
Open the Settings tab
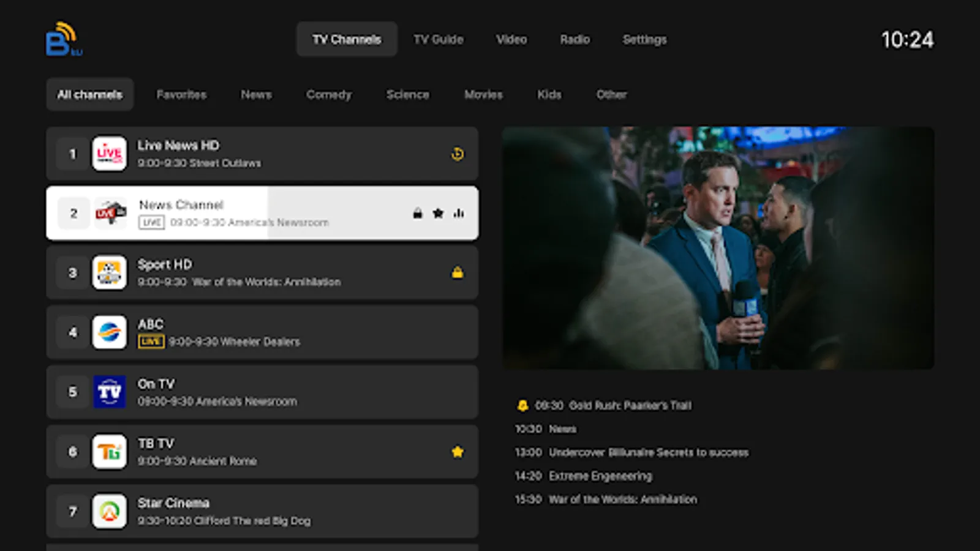point(645,39)
